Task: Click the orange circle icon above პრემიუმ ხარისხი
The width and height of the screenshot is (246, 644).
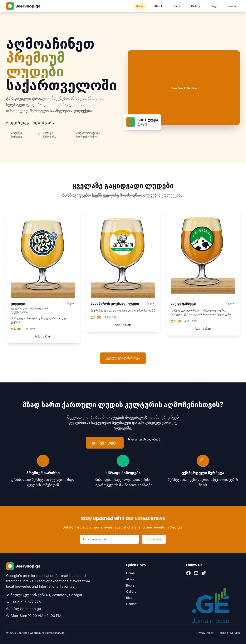Action: tap(43, 461)
